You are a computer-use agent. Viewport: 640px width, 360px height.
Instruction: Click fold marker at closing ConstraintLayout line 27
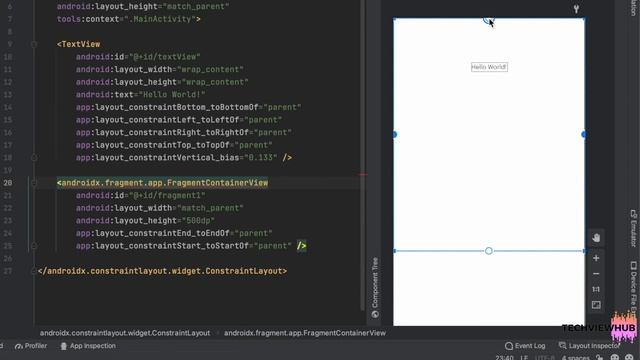34,271
